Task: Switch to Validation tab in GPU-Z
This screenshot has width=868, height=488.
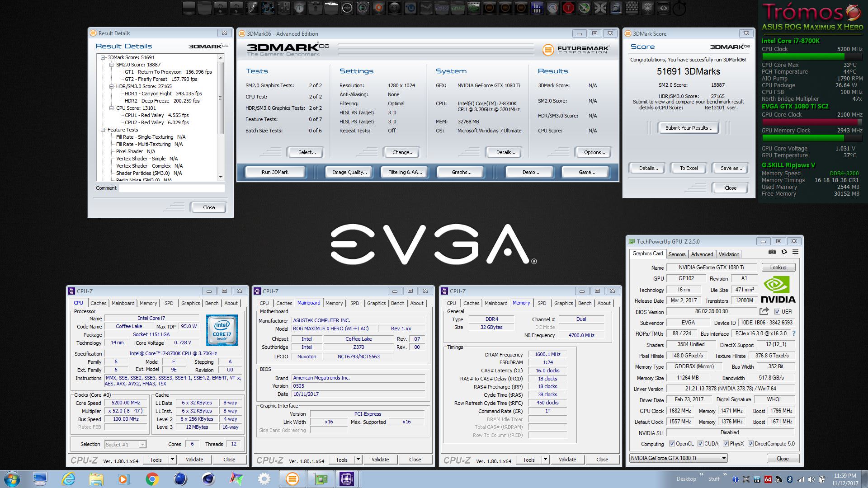Action: (x=729, y=254)
